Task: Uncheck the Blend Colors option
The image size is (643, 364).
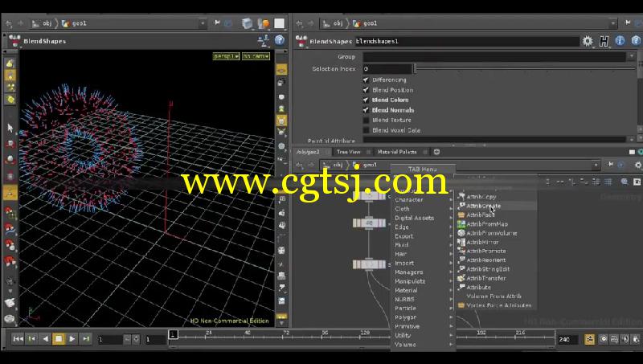Action: 366,100
